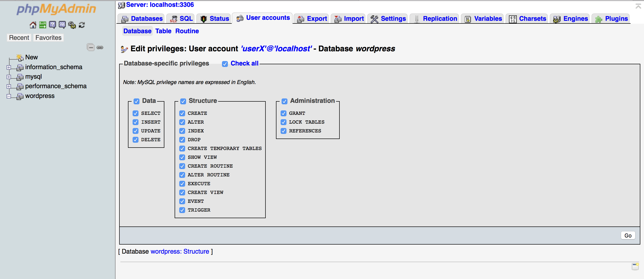The image size is (644, 279).
Task: Click the phpMyAdmin logo
Action: click(x=56, y=9)
